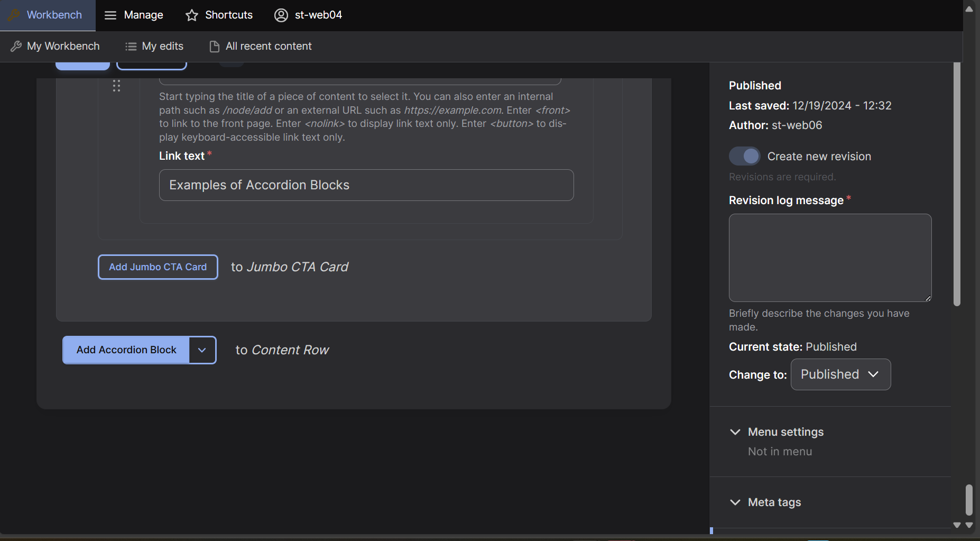Click the 'to Jumbo CTA Card' text
Screen dimensions: 980x541
290,267
